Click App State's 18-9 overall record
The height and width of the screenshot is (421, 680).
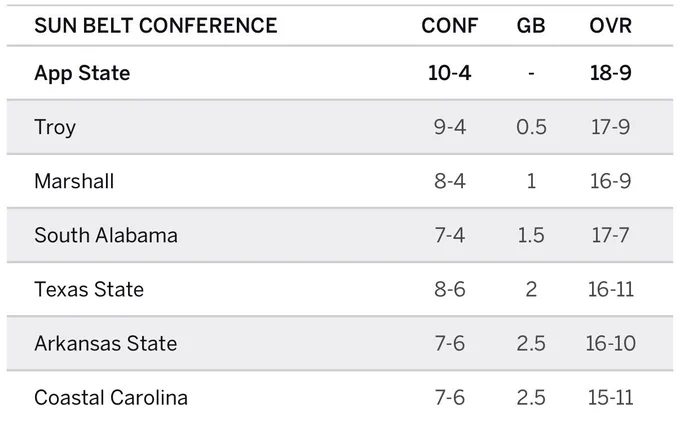610,73
